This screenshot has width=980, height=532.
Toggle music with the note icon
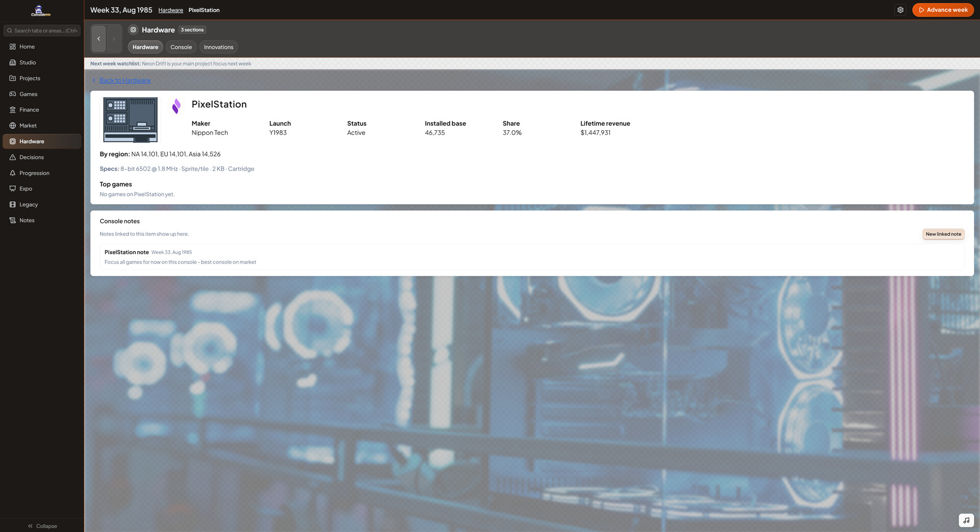966,520
